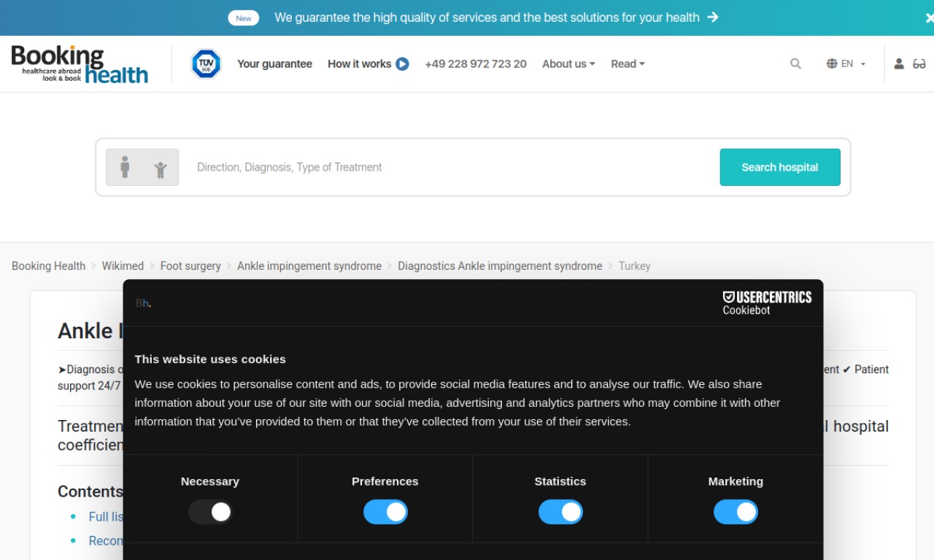Open the Wikimed breadcrumb link
The width and height of the screenshot is (934, 560).
pyautogui.click(x=123, y=266)
